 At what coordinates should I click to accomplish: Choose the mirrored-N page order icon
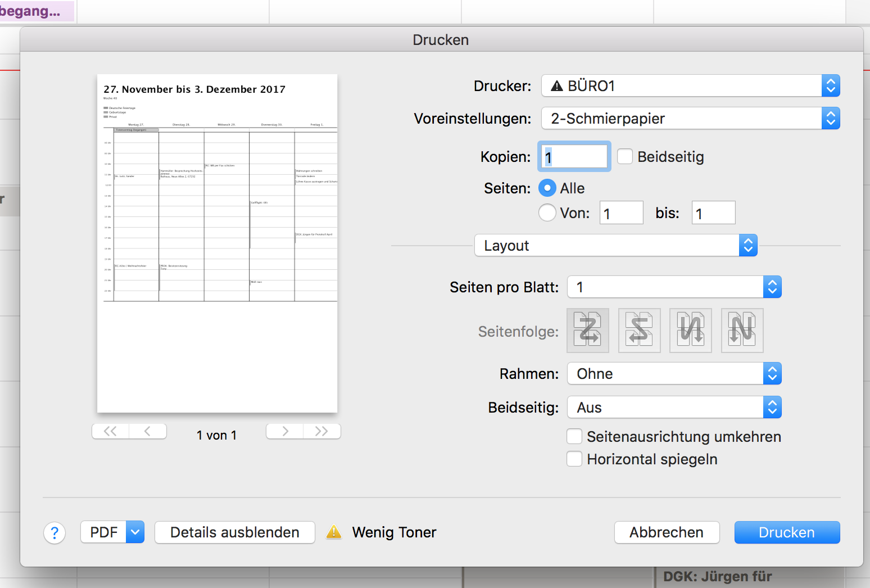[691, 330]
